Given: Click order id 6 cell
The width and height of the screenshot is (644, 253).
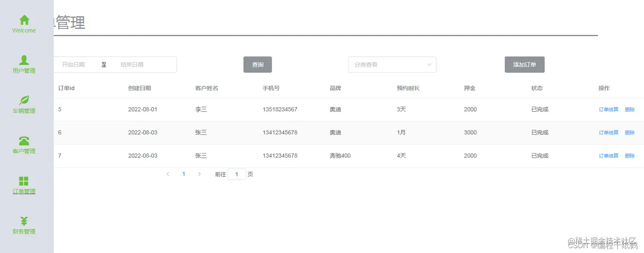Looking at the screenshot, I should click(x=60, y=132).
